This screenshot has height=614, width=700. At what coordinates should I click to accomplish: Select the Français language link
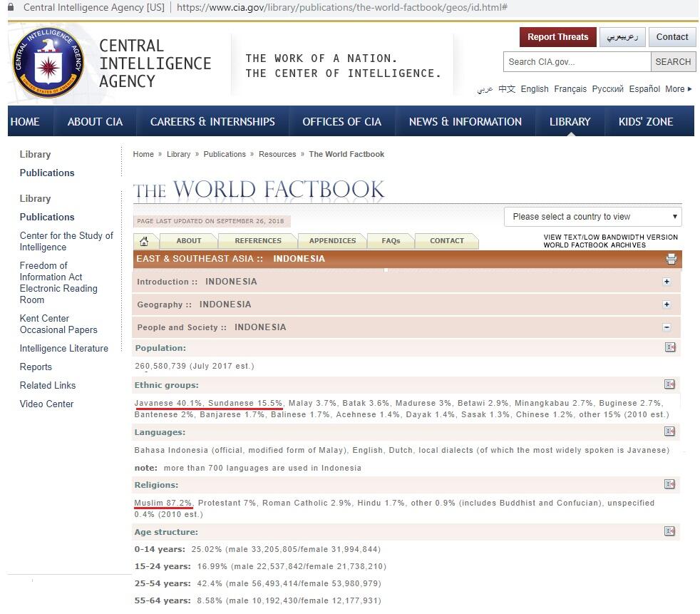point(570,89)
